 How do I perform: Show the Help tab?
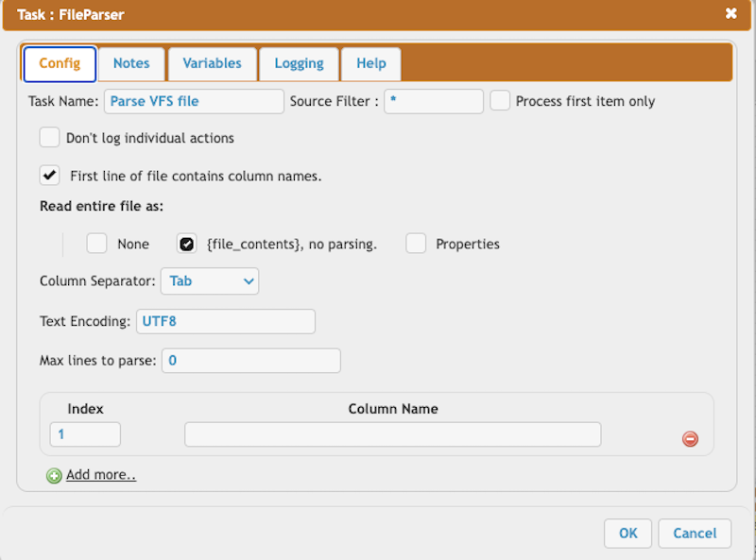point(371,63)
